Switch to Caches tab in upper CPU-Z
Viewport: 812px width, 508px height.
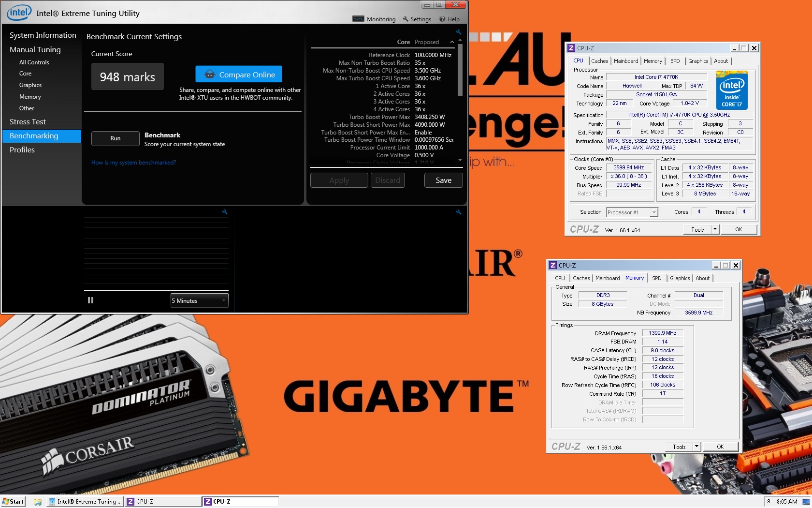(599, 61)
